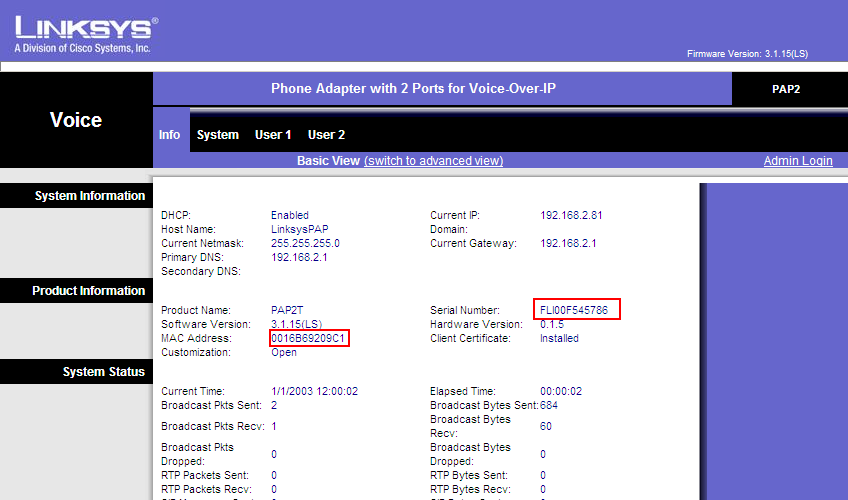Click switch to advanced view link
848x500 pixels.
click(434, 161)
